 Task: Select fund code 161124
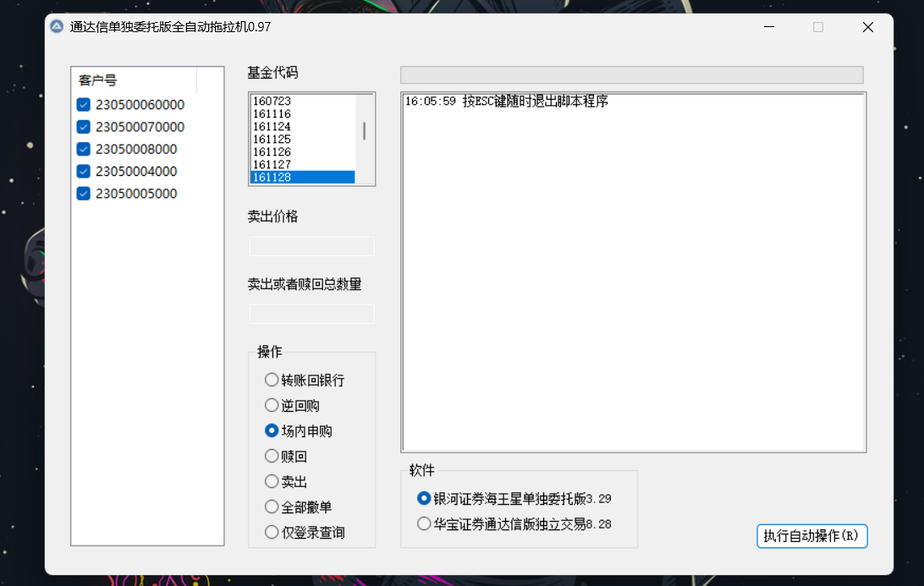click(x=303, y=127)
